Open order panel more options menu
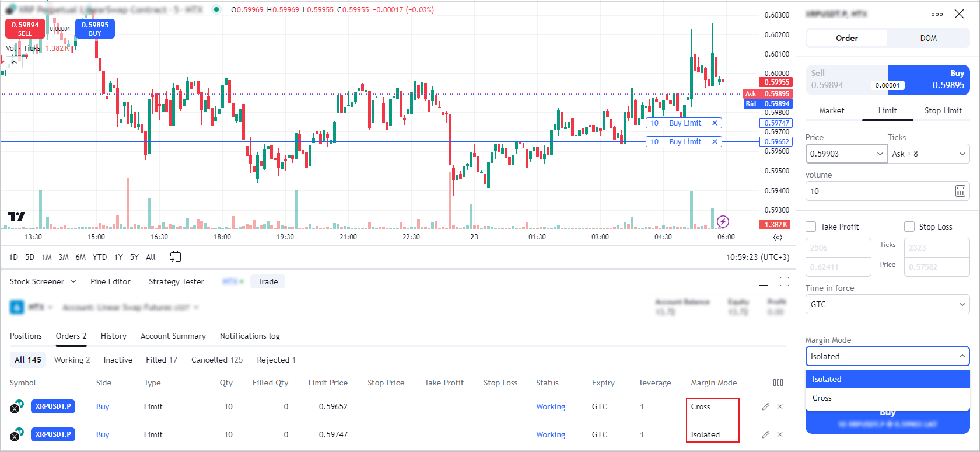The image size is (980, 452). pos(937,14)
